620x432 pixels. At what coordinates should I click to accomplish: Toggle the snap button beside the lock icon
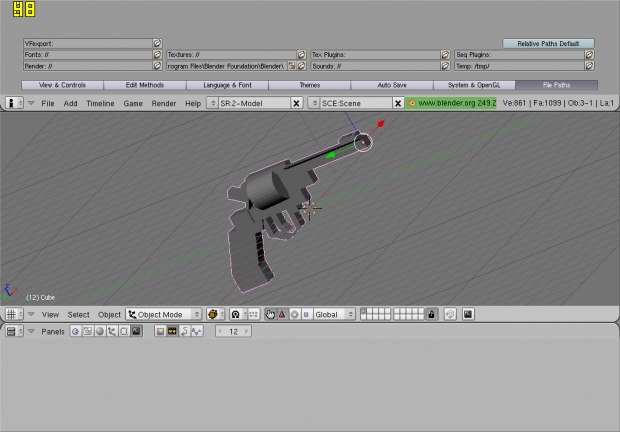coord(450,314)
